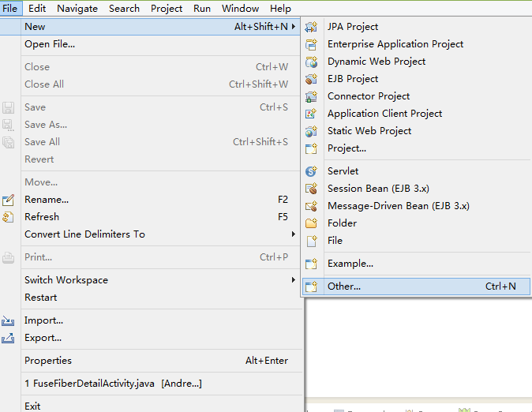
Task: Click the Ctrl+N shortcut text
Action: pos(500,287)
